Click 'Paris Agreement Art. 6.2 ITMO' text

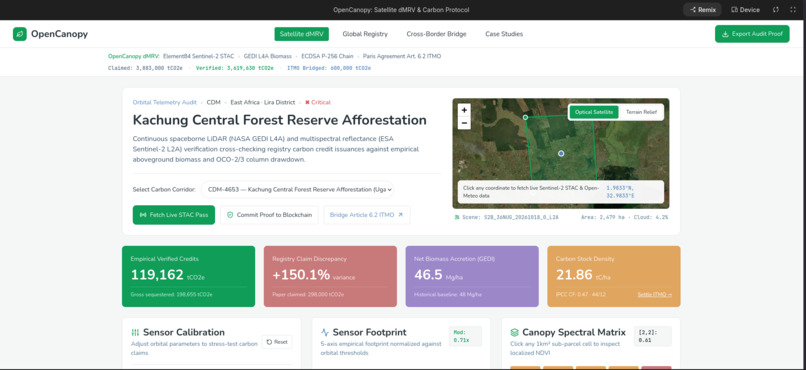click(x=402, y=56)
